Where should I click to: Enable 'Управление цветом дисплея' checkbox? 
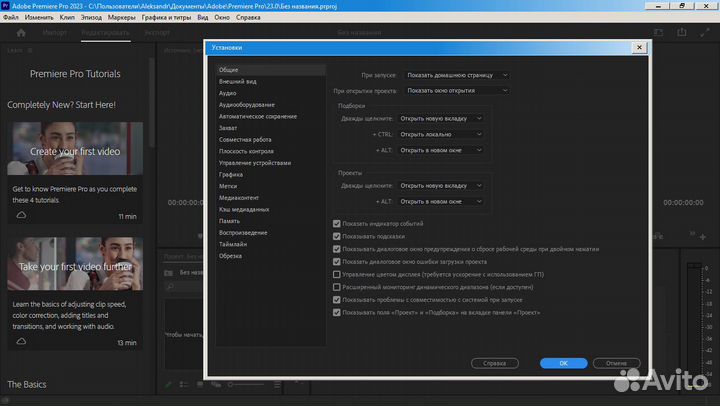pos(337,274)
